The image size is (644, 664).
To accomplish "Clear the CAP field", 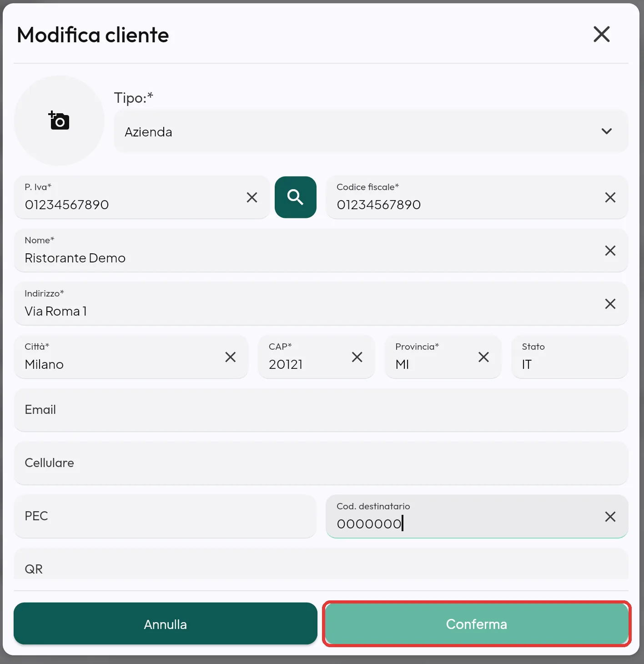I will click(357, 357).
